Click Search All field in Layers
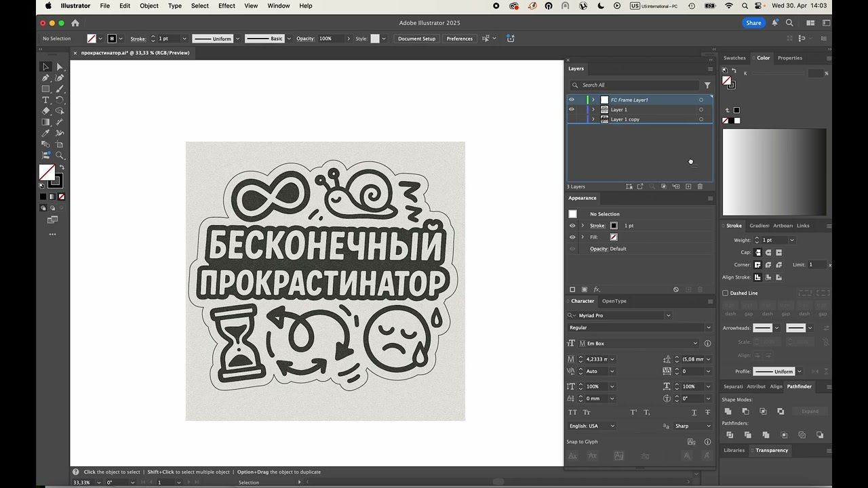The image size is (868, 488). [x=634, y=85]
